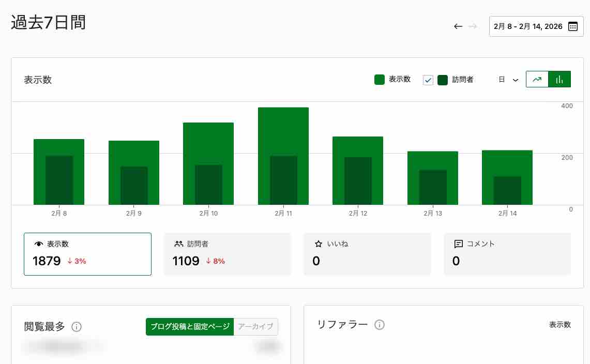Switch to アーカイブ toggle button
The height and width of the screenshot is (364, 590).
tap(255, 327)
